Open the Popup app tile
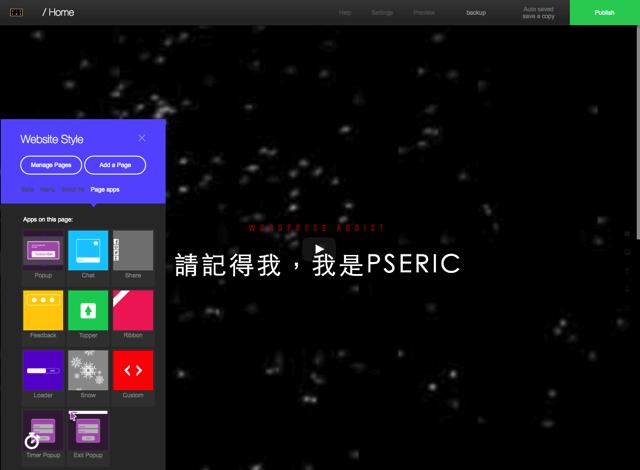Image resolution: width=640 pixels, height=470 pixels. (x=43, y=250)
